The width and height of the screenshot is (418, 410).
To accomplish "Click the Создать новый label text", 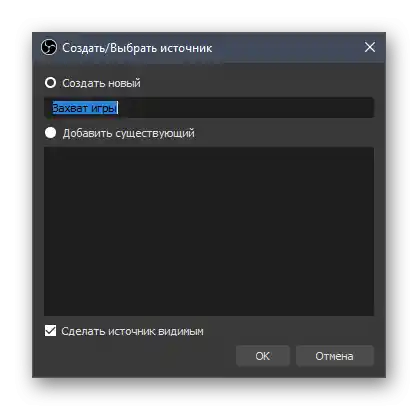I will click(101, 83).
